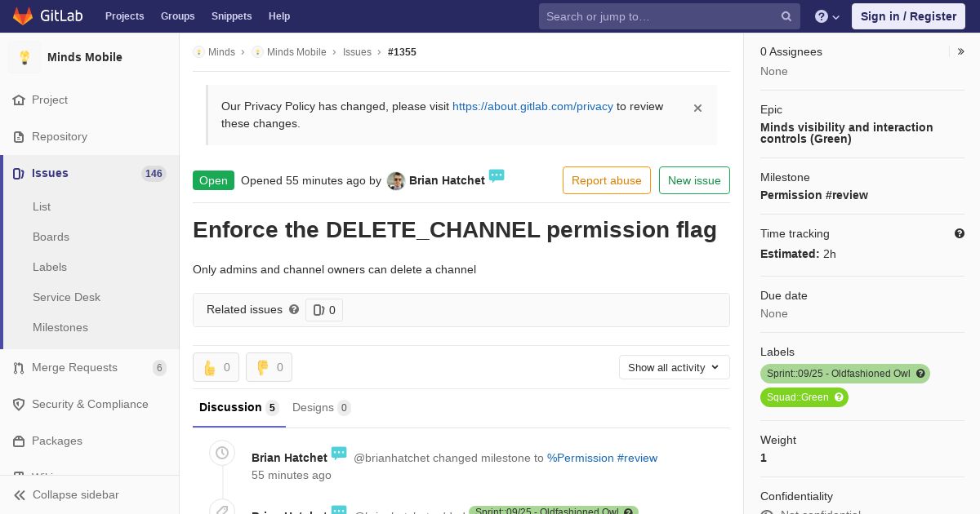
Task: Open Permission #review milestone in sidebar
Action: click(x=814, y=195)
